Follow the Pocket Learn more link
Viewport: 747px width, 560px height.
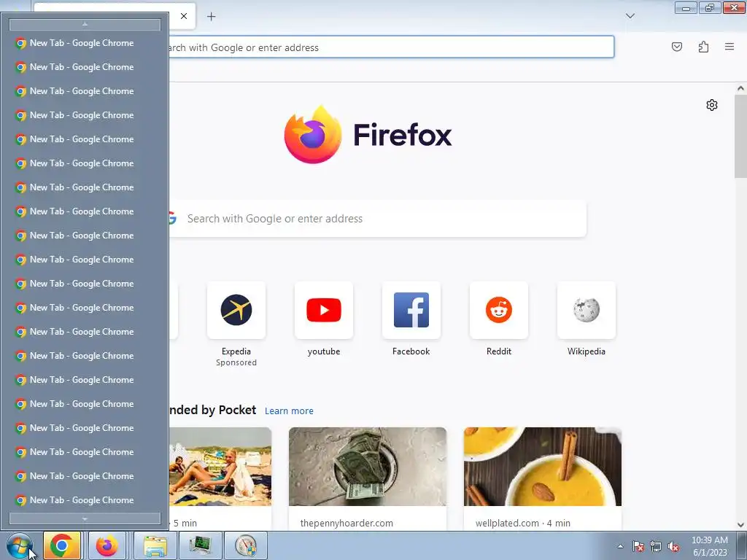[x=289, y=411]
